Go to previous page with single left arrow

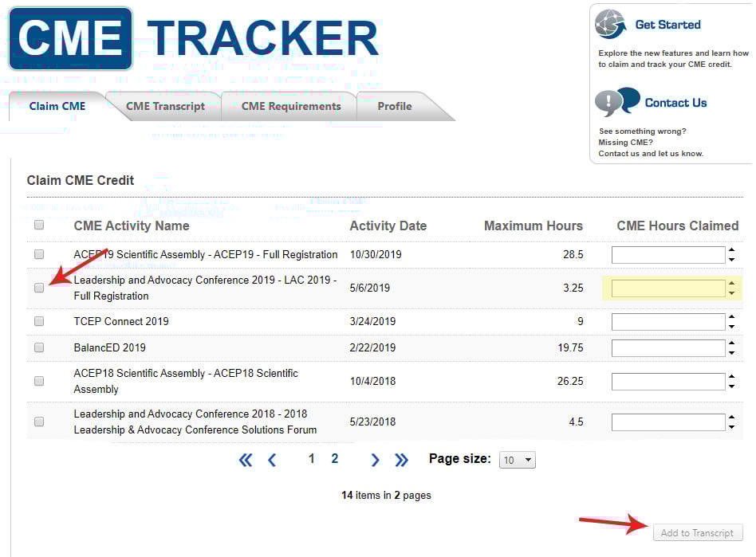click(x=272, y=460)
